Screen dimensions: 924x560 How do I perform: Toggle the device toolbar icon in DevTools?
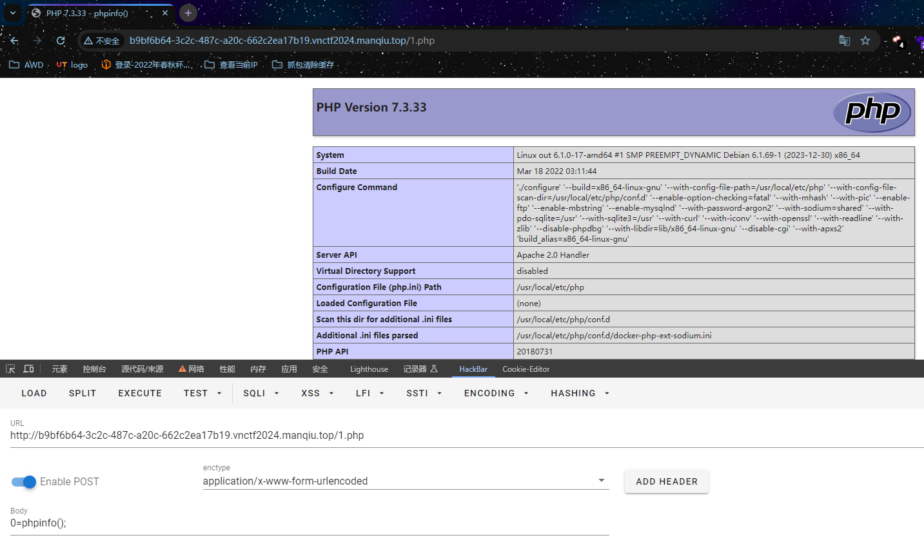(x=28, y=369)
